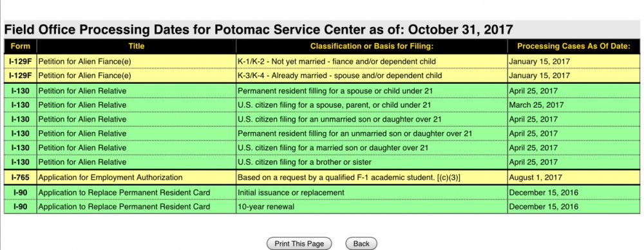Select the Initial issuance or replacement cell
Viewport: 644px width, 250px height.
pyautogui.click(x=372, y=193)
